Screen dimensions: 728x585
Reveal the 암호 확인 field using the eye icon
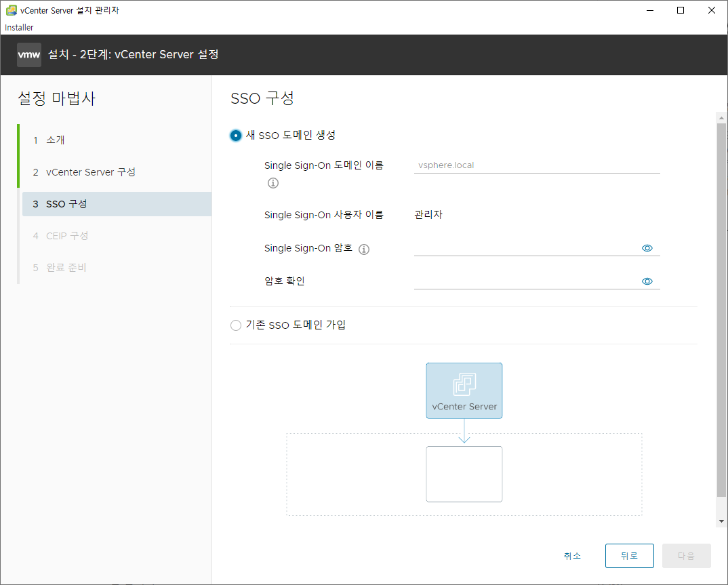(647, 281)
